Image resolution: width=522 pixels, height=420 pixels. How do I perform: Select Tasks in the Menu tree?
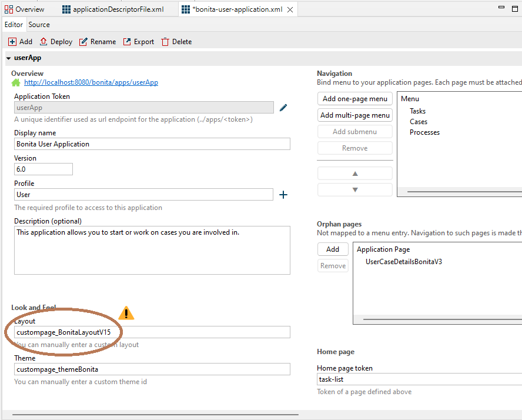pos(417,111)
